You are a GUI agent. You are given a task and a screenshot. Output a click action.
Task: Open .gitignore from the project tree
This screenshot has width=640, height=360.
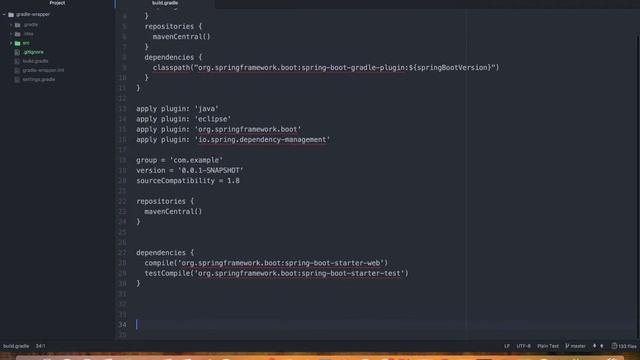pyautogui.click(x=33, y=52)
